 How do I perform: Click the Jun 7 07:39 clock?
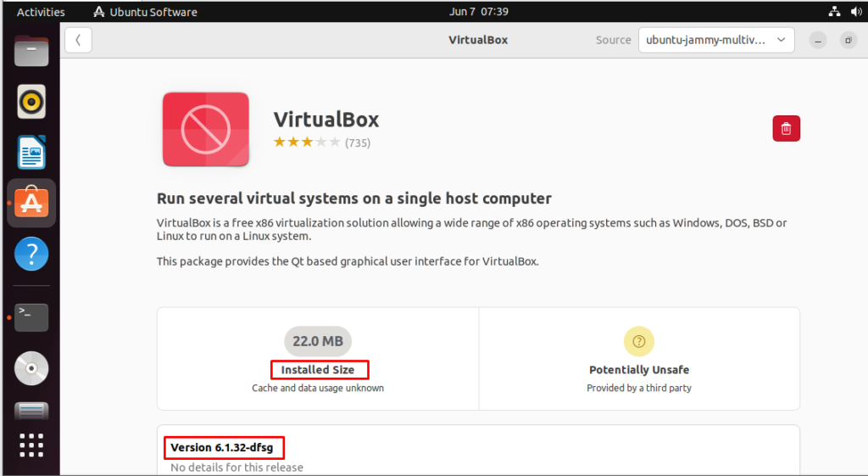[x=479, y=12]
